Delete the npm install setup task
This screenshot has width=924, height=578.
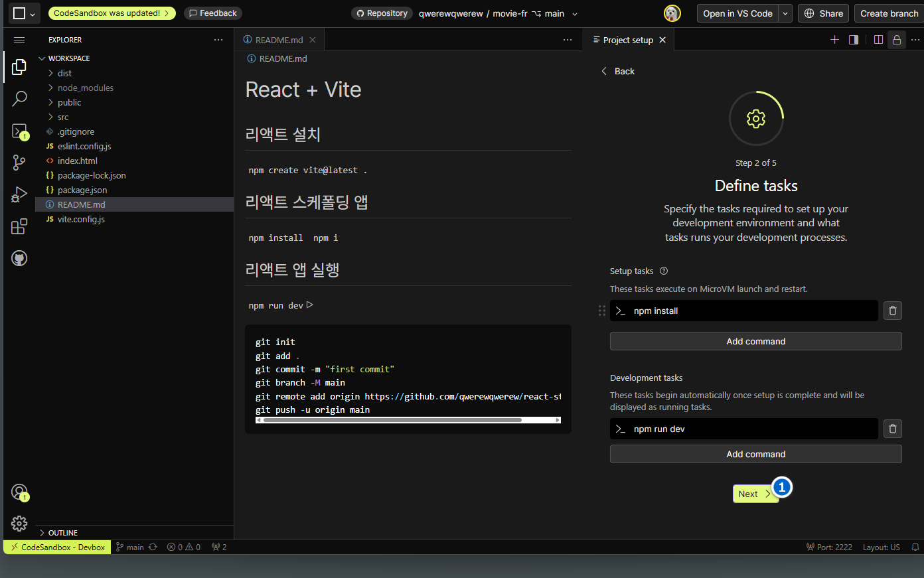[x=892, y=311]
